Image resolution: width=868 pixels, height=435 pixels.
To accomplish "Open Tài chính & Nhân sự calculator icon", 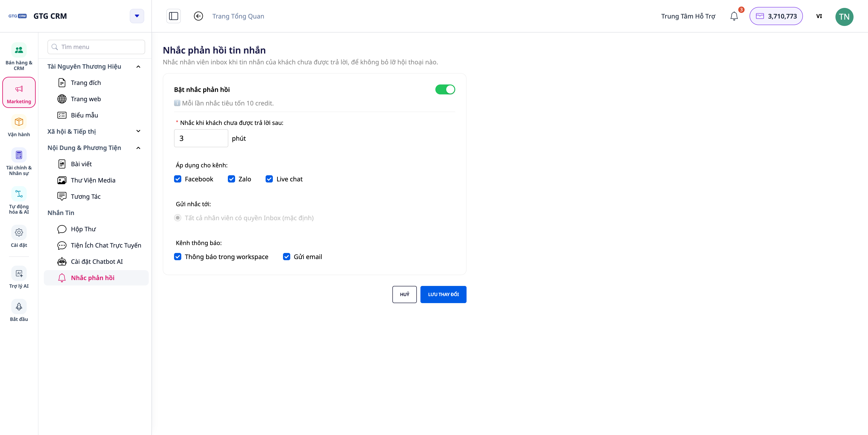I will pyautogui.click(x=19, y=155).
